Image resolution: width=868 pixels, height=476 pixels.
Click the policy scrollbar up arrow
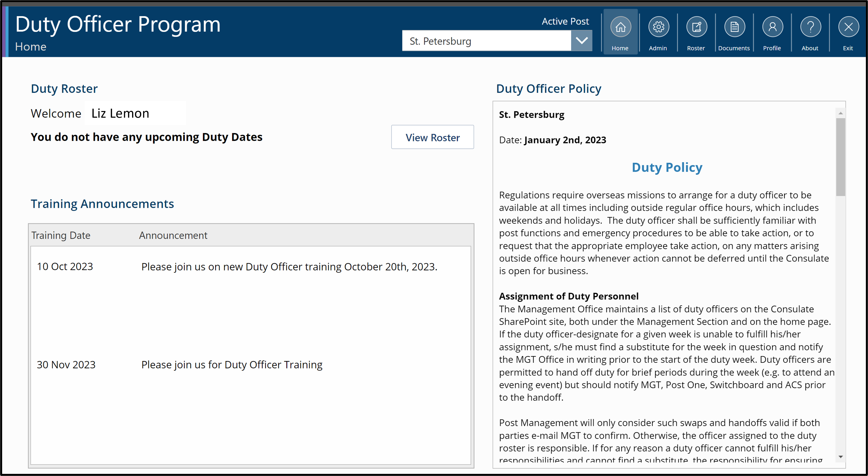point(840,113)
